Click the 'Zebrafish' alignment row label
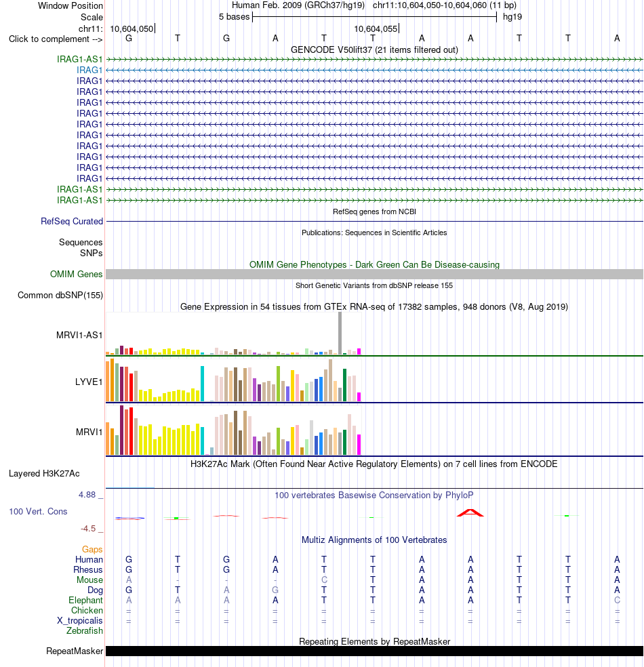The height and width of the screenshot is (667, 644). [x=85, y=631]
